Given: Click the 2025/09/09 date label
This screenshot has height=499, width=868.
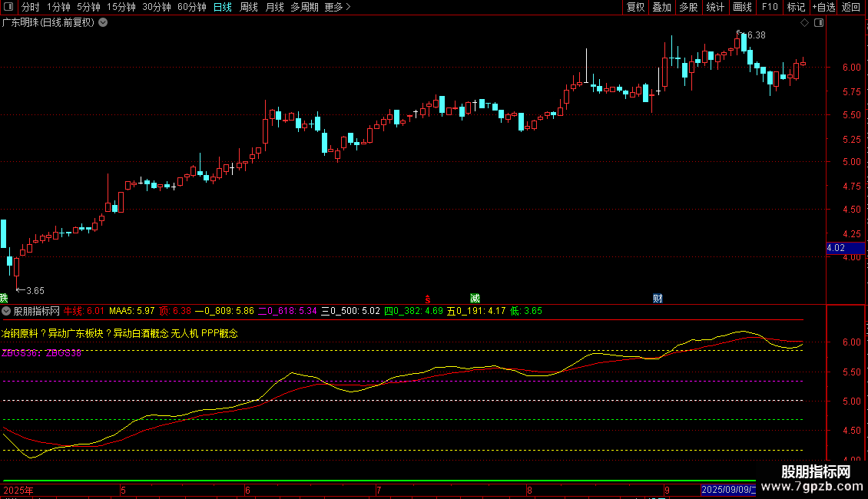Looking at the screenshot, I should tap(728, 490).
